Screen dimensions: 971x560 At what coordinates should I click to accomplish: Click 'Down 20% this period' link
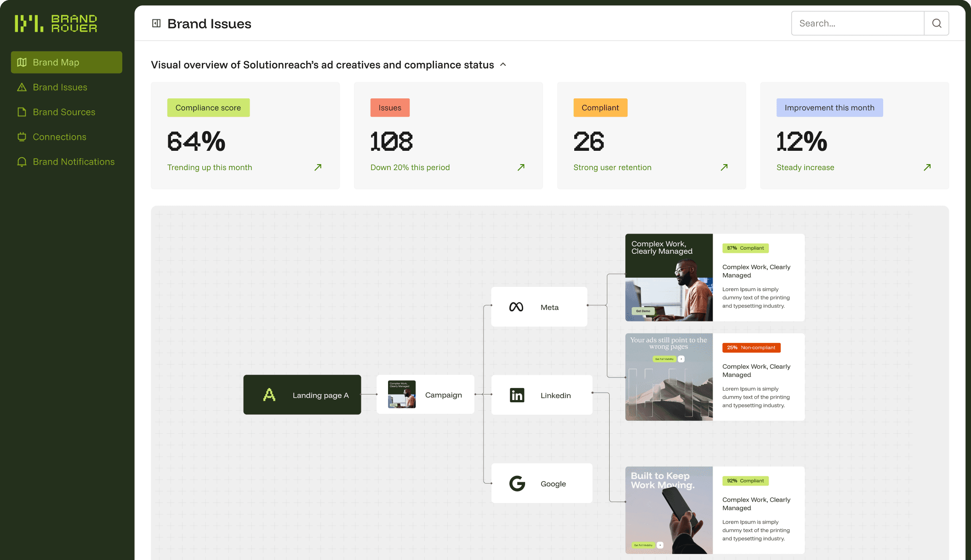[x=410, y=167]
